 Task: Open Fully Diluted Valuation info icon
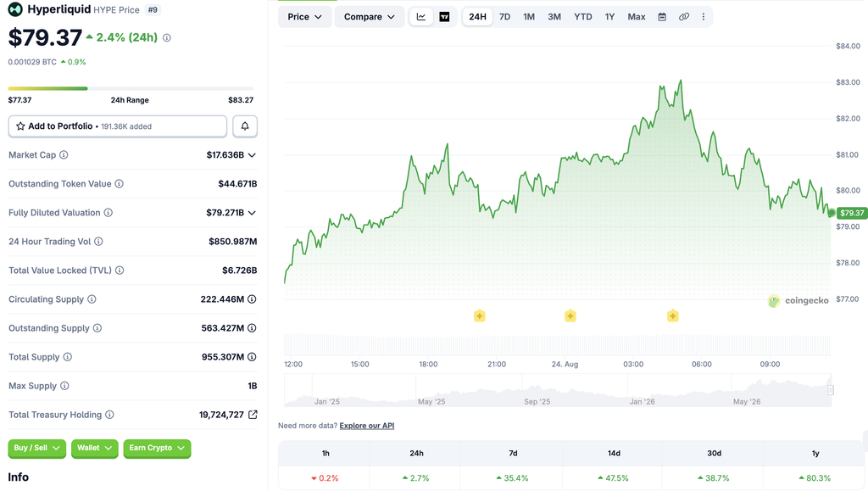point(108,213)
